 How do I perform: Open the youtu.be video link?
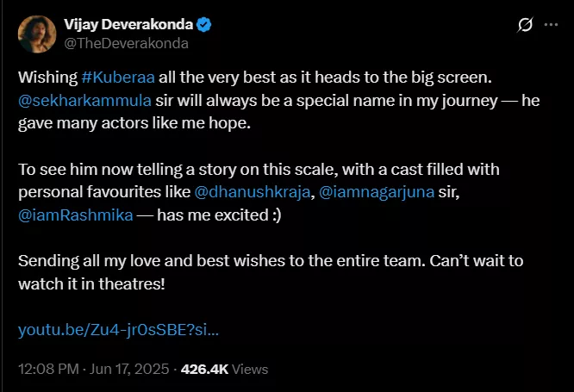pos(117,328)
